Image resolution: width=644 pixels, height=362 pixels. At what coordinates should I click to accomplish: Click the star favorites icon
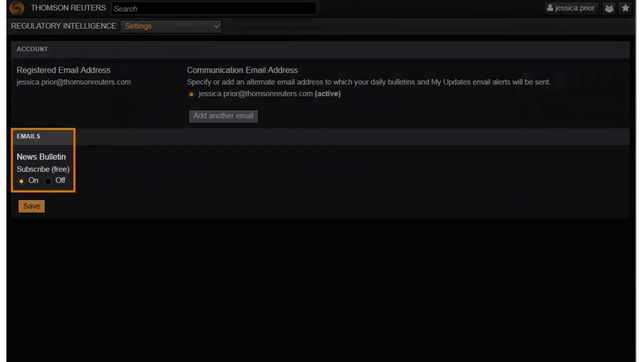click(x=625, y=8)
